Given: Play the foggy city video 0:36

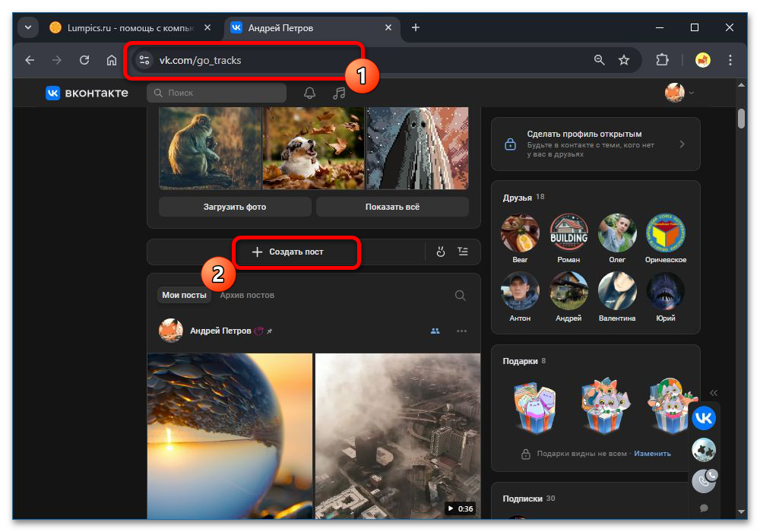Looking at the screenshot, I should click(x=398, y=436).
